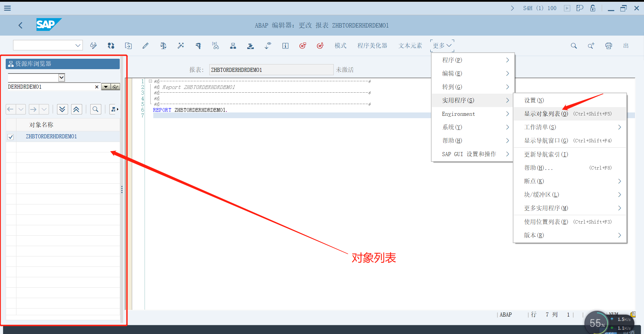The image size is (644, 334).
Task: Click the Where-Used List icon
Action: tap(216, 46)
